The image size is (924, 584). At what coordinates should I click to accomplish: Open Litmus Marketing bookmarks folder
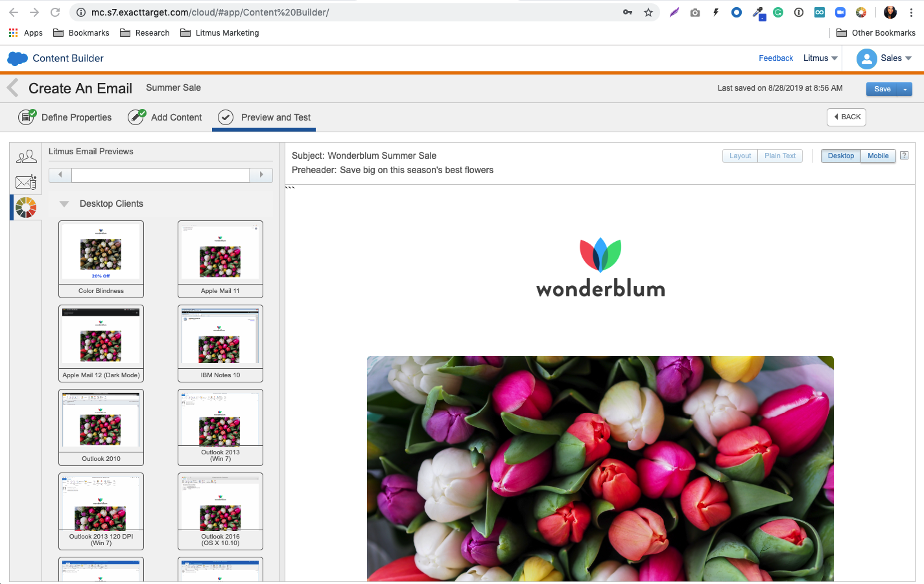coord(219,32)
